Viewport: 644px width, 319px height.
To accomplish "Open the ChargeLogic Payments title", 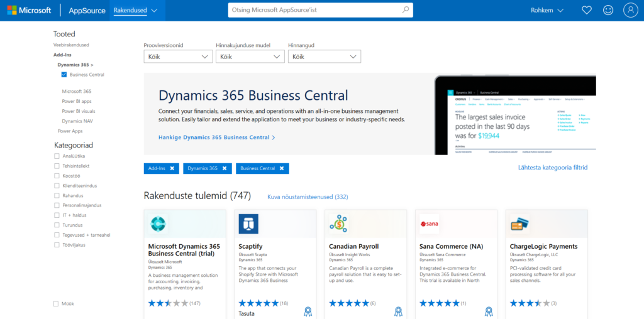I will point(543,246).
